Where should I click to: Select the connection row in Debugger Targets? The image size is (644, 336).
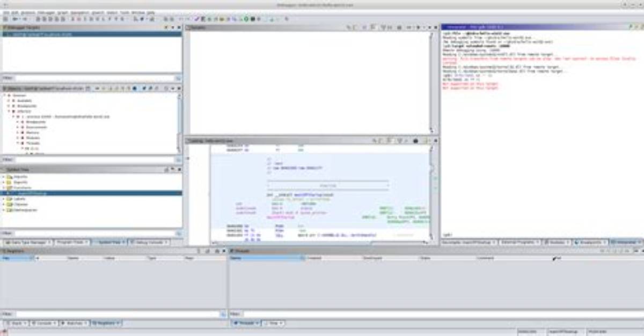point(91,34)
